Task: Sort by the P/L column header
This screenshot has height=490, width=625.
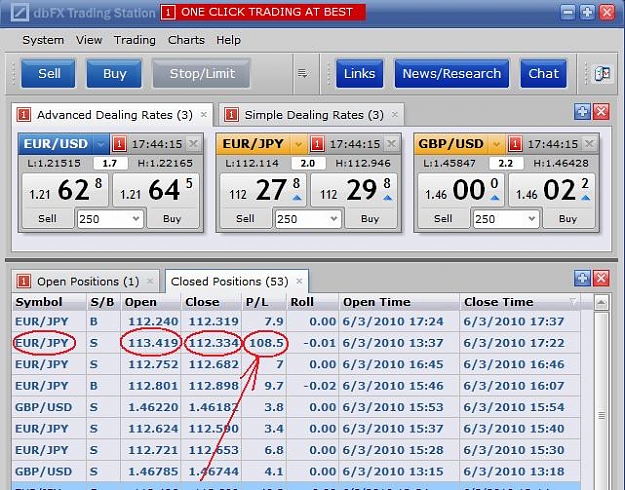Action: (264, 302)
